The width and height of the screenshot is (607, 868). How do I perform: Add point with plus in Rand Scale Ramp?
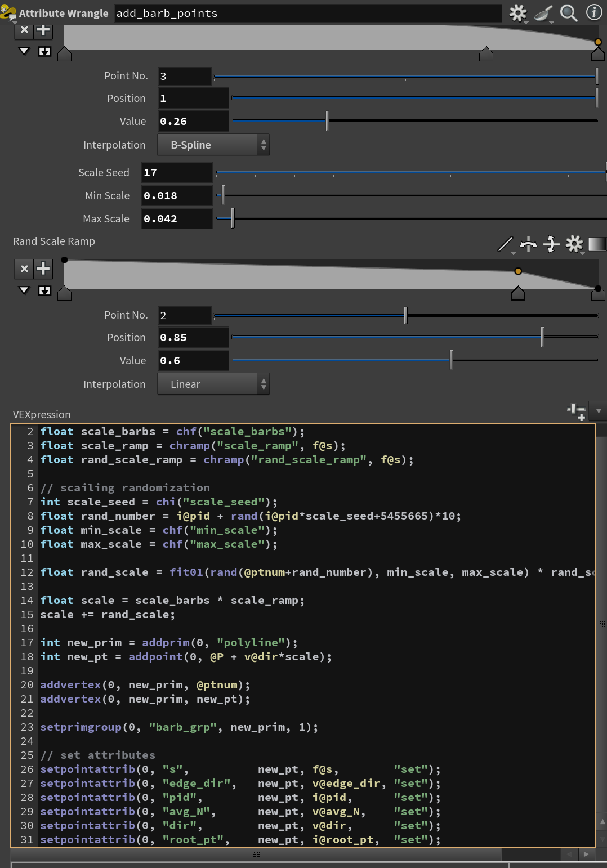tap(43, 269)
